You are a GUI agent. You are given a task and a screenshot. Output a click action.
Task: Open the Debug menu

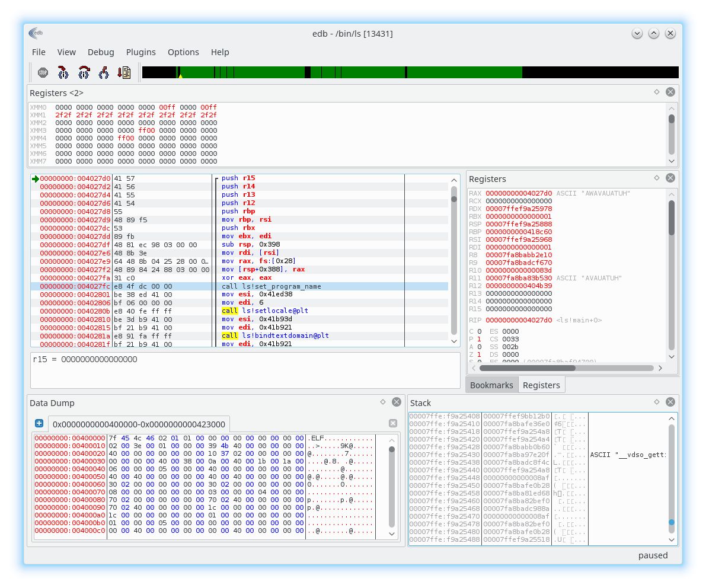[x=101, y=52]
